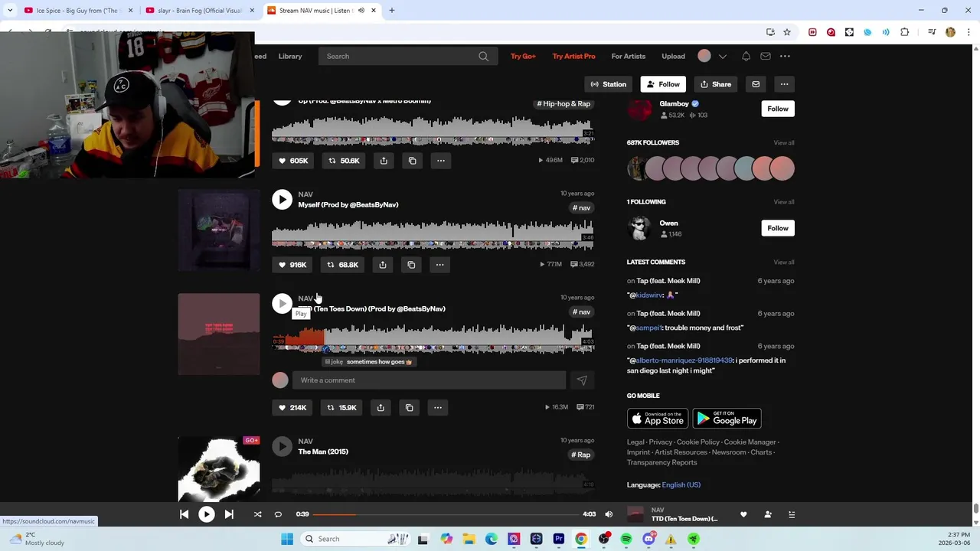This screenshot has height=551, width=980.
Task: View all latest comments
Action: (x=784, y=262)
